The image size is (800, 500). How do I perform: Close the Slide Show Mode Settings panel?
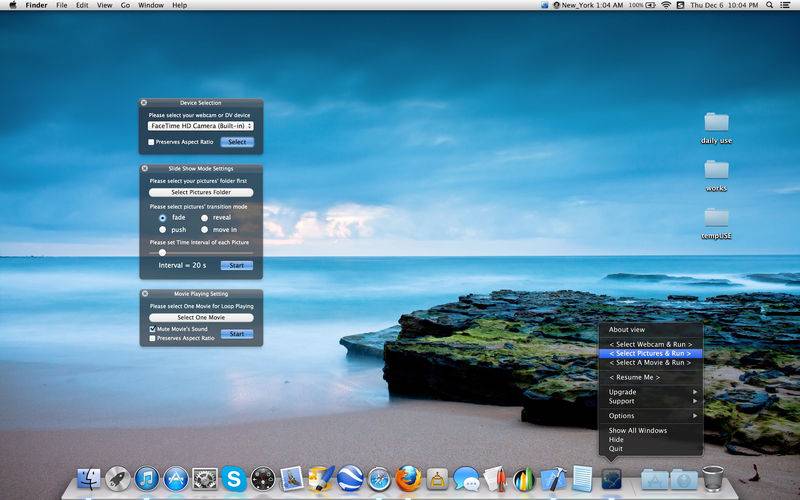(144, 168)
